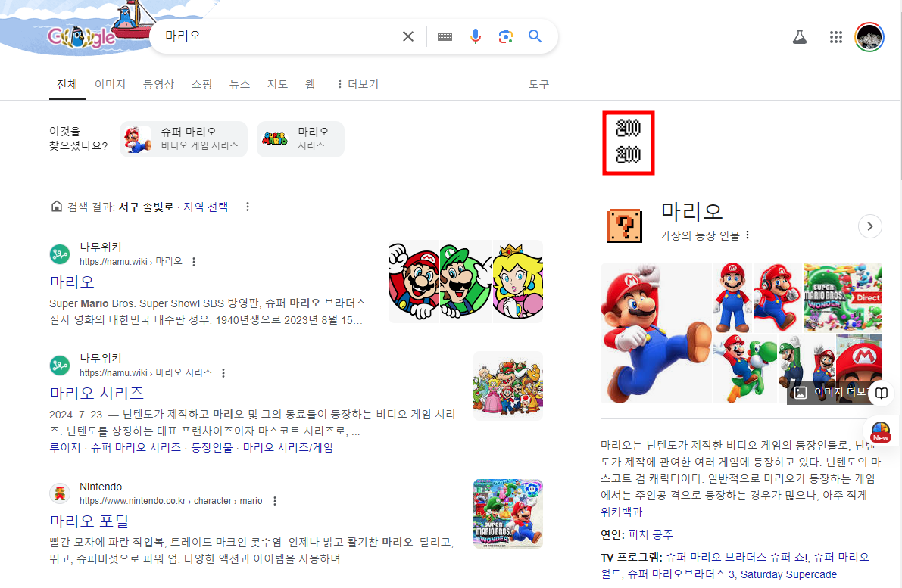Open the Google account profile avatar

(869, 37)
